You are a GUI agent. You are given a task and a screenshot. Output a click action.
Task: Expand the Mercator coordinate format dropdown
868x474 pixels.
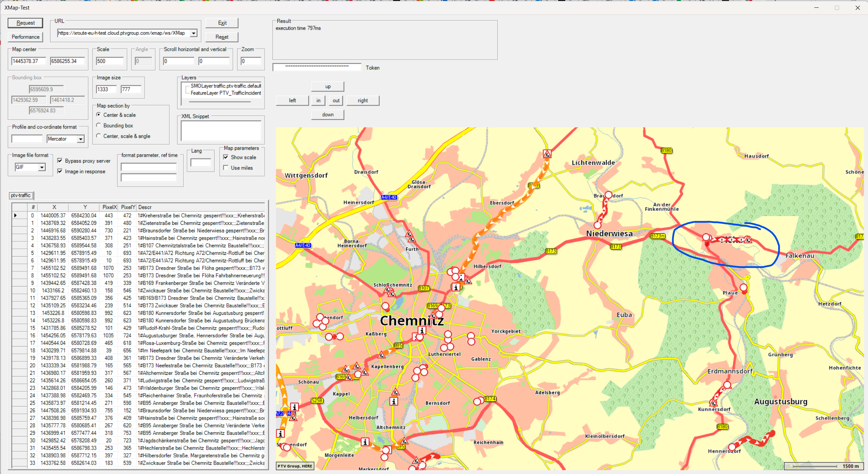coord(81,139)
